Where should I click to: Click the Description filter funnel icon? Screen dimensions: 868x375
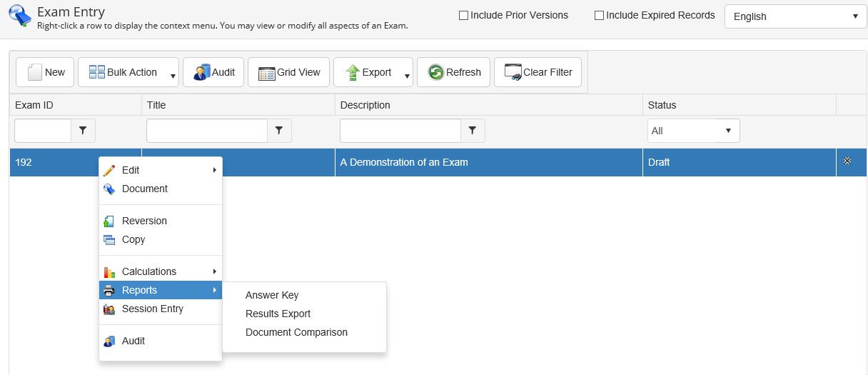[473, 131]
